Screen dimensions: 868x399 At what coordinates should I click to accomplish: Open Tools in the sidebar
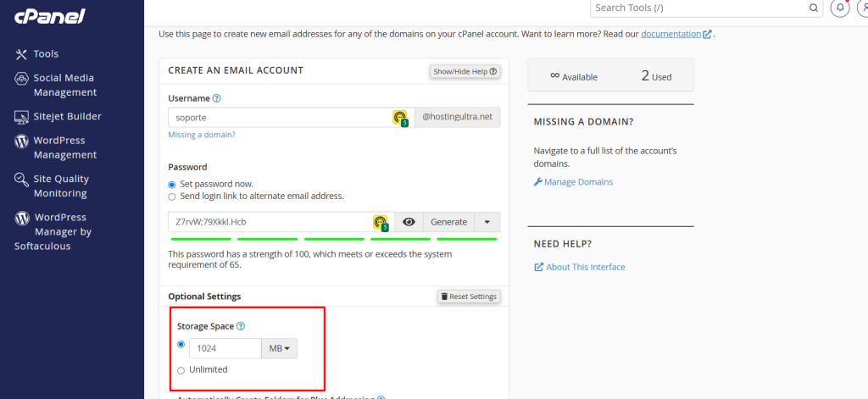(46, 53)
